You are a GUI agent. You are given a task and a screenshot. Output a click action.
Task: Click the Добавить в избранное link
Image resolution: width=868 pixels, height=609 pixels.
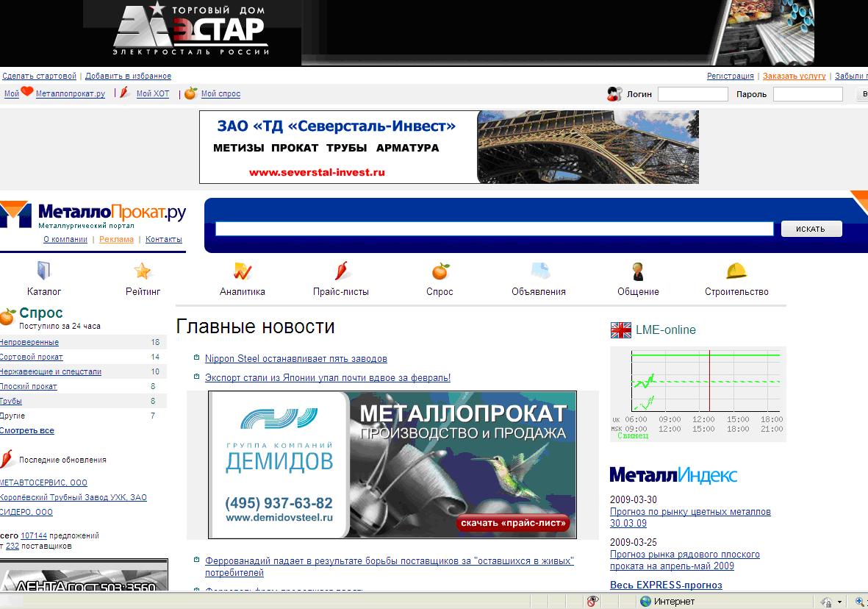[128, 76]
